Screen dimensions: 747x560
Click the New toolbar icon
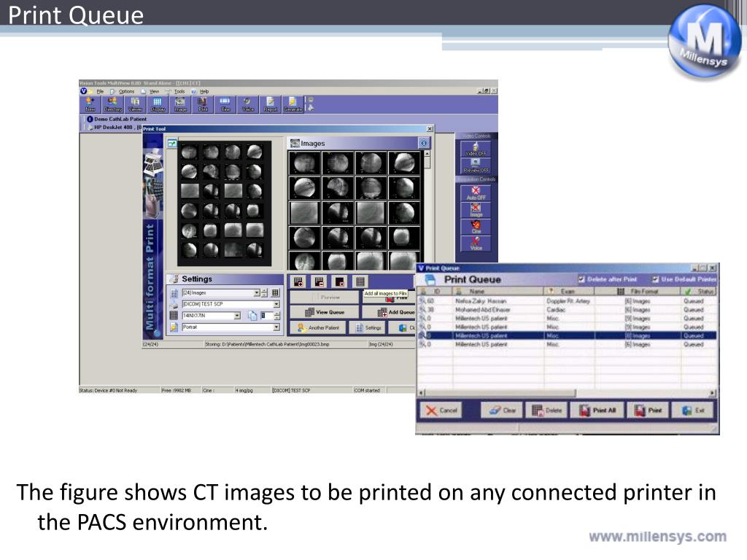click(90, 104)
